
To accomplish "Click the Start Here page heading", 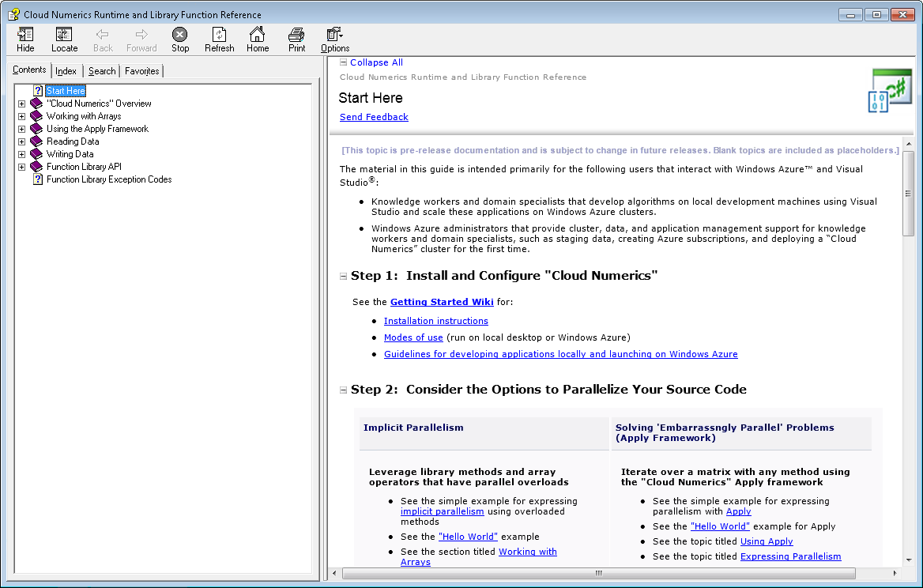I will pyautogui.click(x=371, y=98).
